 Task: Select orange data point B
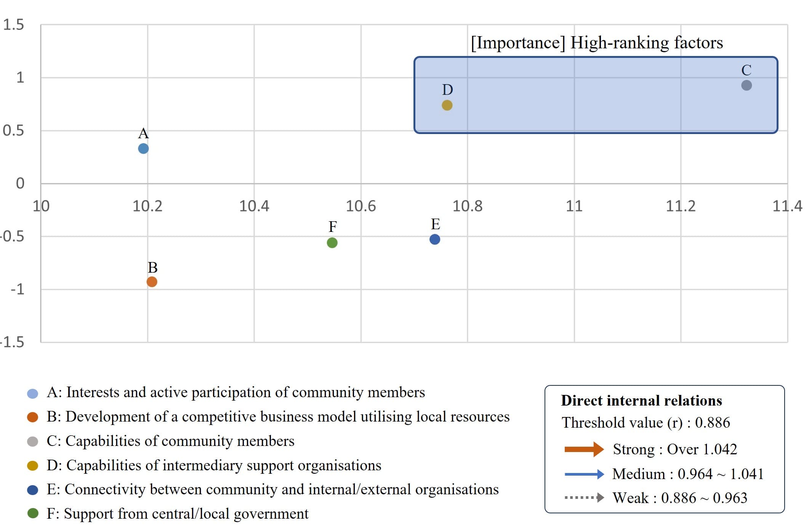(152, 282)
